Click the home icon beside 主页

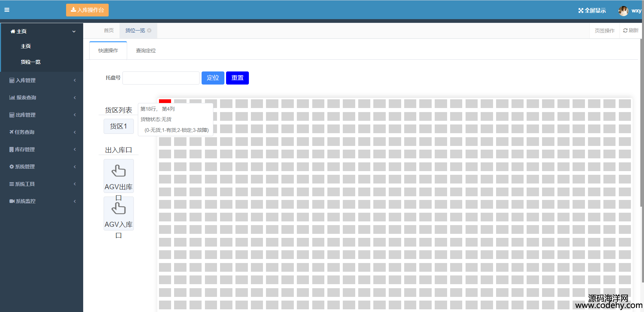click(13, 31)
